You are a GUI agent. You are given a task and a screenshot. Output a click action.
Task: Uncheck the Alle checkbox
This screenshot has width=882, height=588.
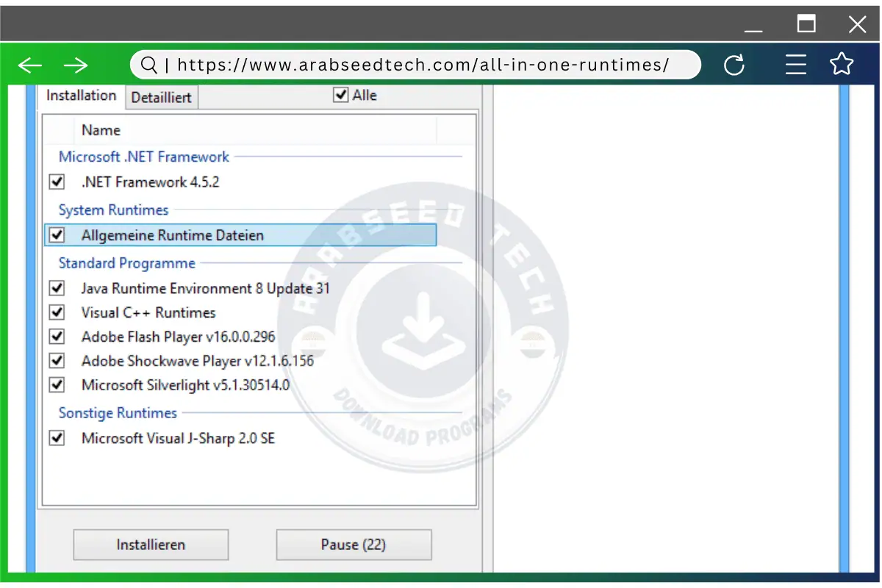[x=341, y=95]
